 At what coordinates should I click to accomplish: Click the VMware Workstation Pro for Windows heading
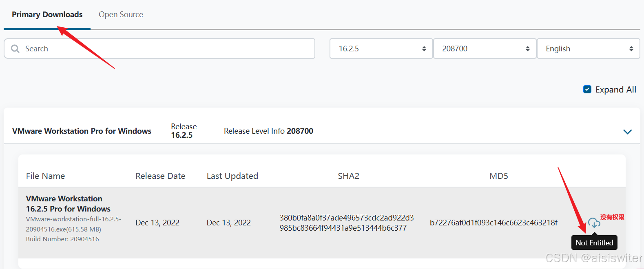click(x=82, y=131)
